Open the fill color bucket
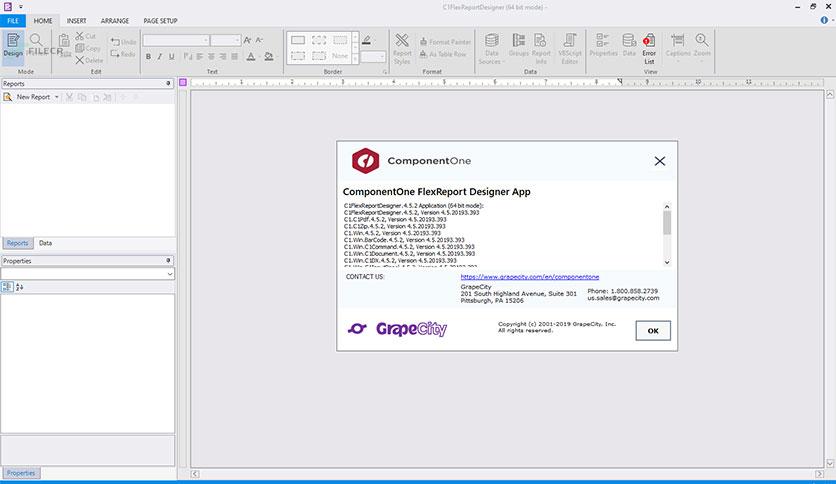Viewport: 836px width, 484px height. coord(269,57)
